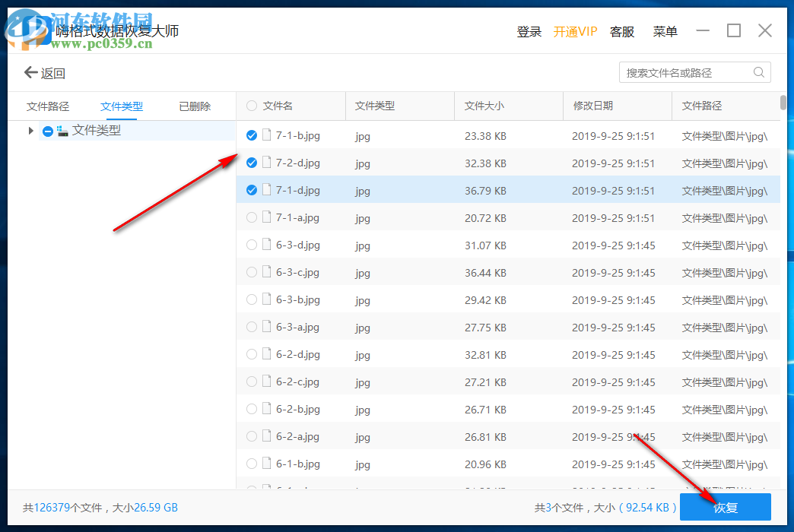Screen dimensions: 794x532
Task: Open the 菜单 menu
Action: pos(665,31)
